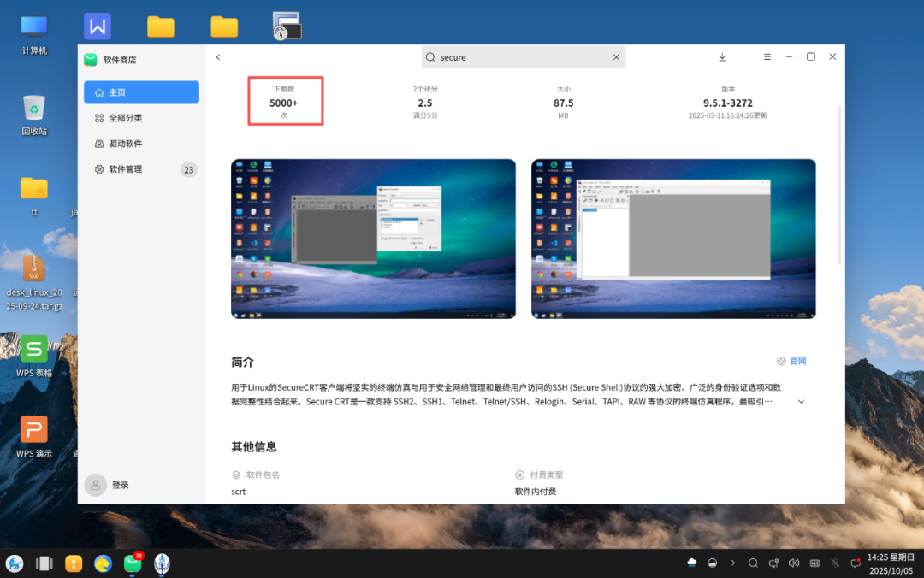Viewport: 924px width, 578px height.
Task: Click the vertical scrollbar of the store
Action: click(840, 185)
